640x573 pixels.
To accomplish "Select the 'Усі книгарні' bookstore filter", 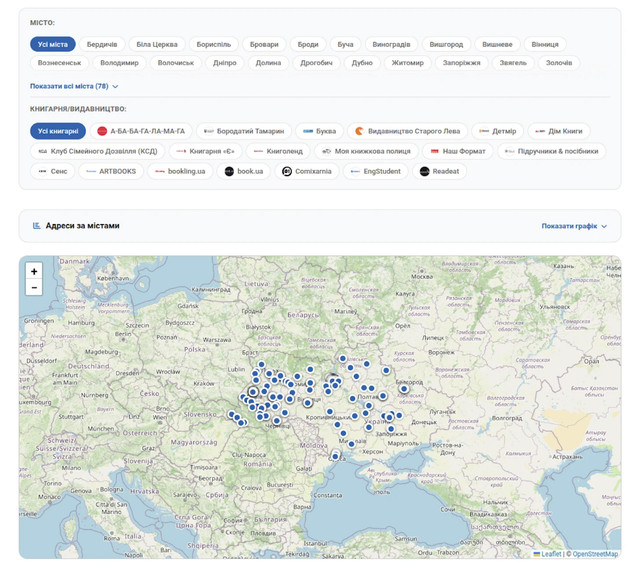I will [58, 131].
